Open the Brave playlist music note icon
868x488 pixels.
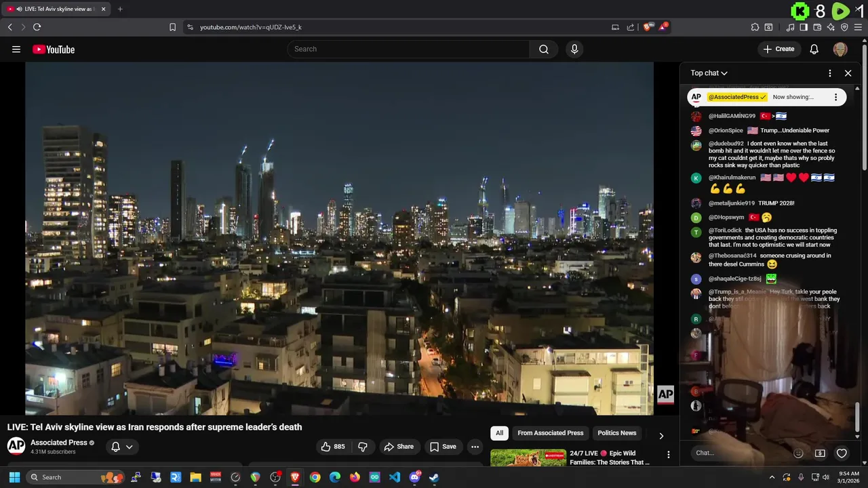(790, 27)
